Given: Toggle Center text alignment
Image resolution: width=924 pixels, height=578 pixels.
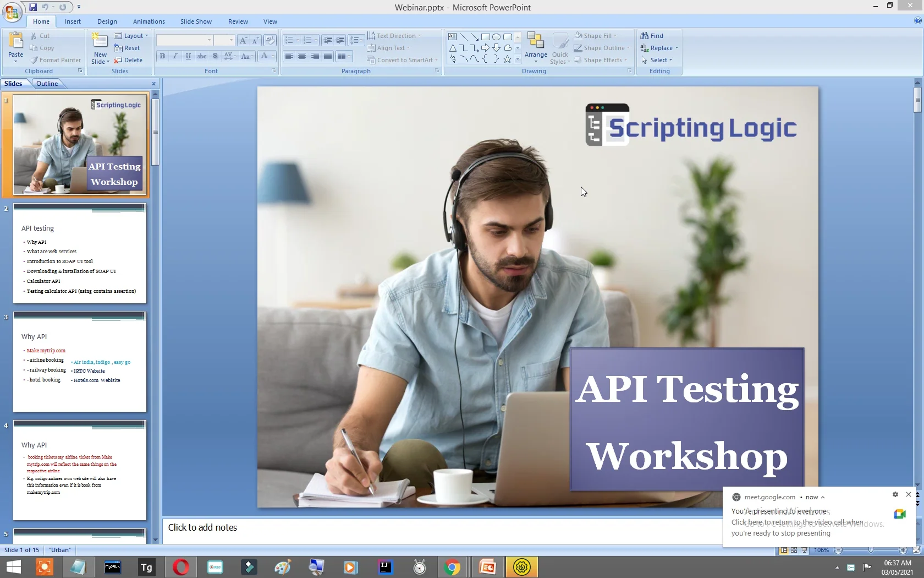Looking at the screenshot, I should pyautogui.click(x=302, y=56).
